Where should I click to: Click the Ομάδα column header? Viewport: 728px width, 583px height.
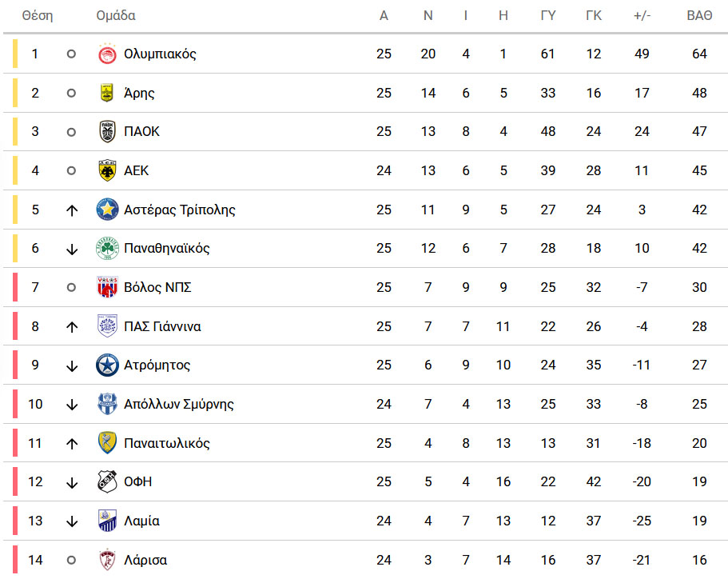(116, 15)
